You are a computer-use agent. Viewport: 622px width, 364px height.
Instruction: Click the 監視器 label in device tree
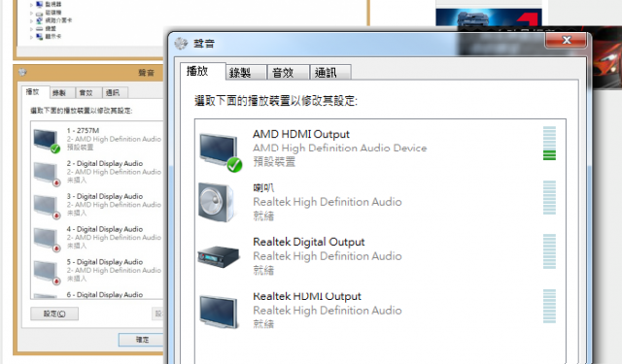53,4
